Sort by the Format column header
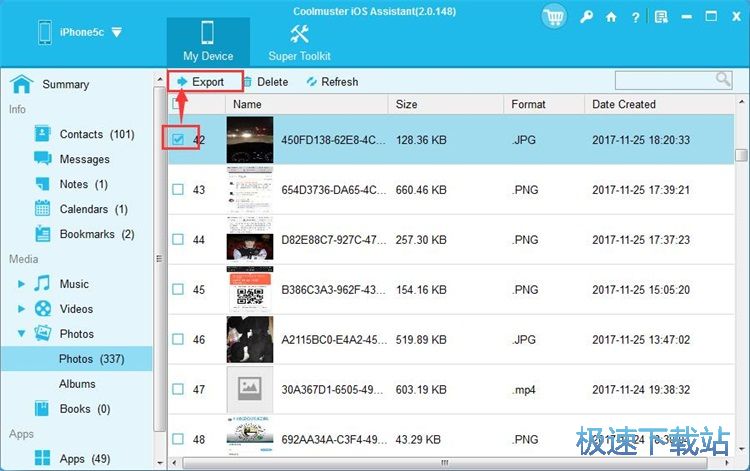This screenshot has height=471, width=750. click(544, 104)
